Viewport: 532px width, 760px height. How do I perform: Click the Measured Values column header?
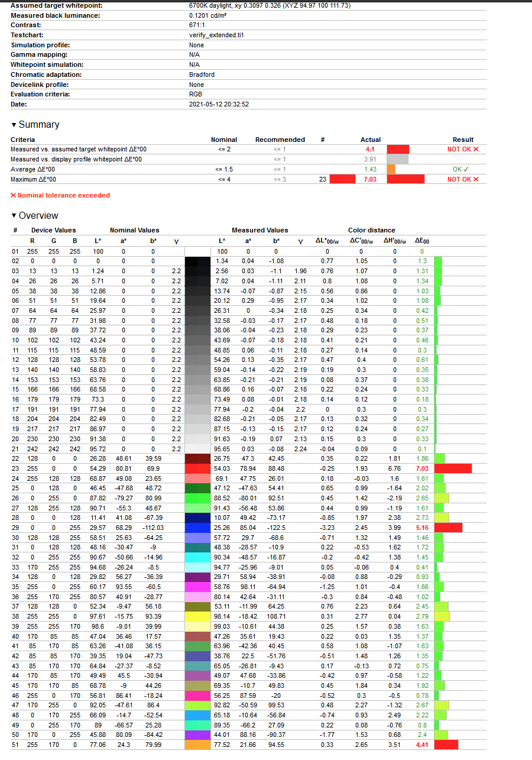coord(260,230)
